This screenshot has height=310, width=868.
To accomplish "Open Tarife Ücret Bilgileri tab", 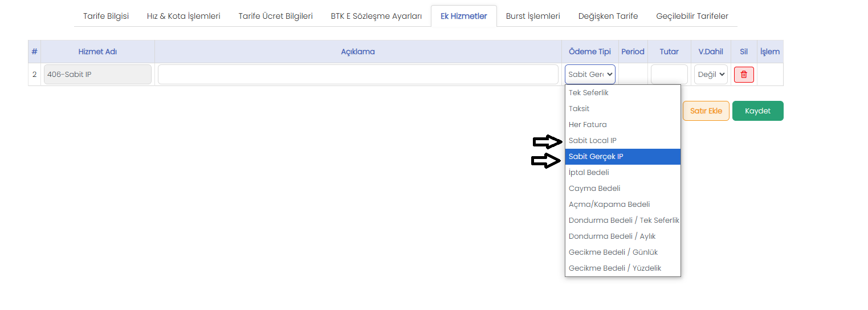I will click(275, 16).
